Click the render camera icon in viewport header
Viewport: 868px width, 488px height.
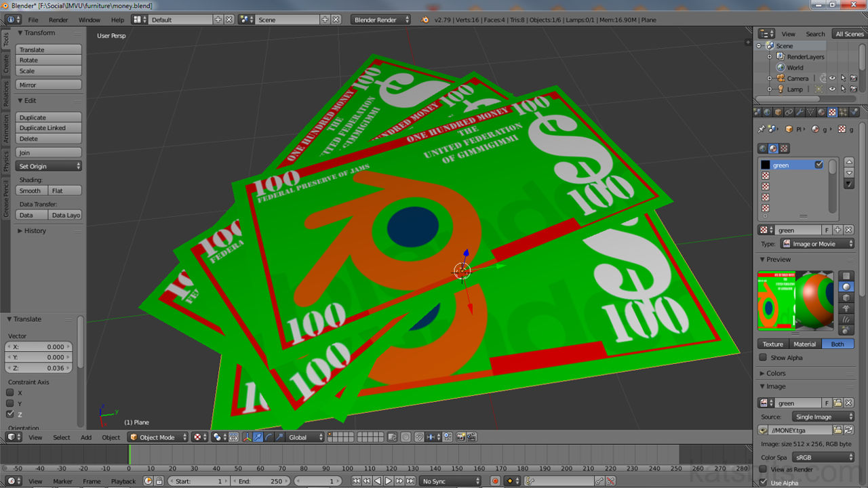(461, 437)
